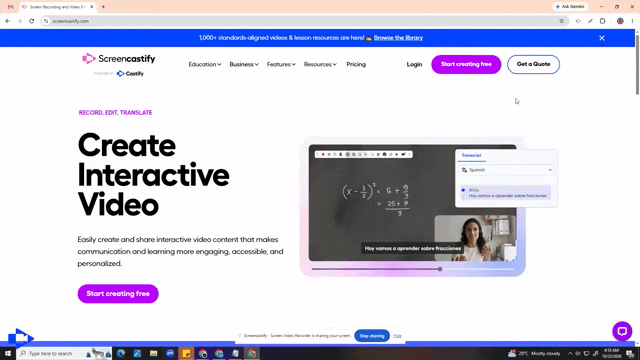
Task: Click the Login link
Action: pos(414,64)
